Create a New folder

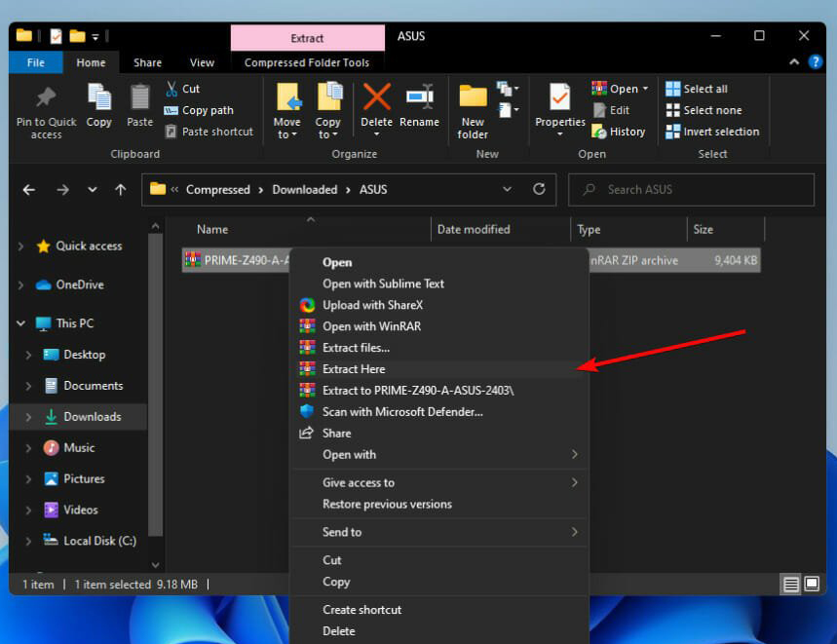473,112
